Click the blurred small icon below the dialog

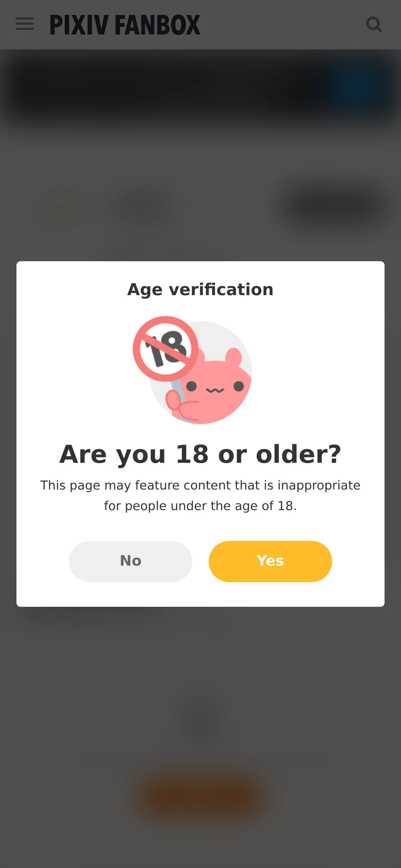200,720
